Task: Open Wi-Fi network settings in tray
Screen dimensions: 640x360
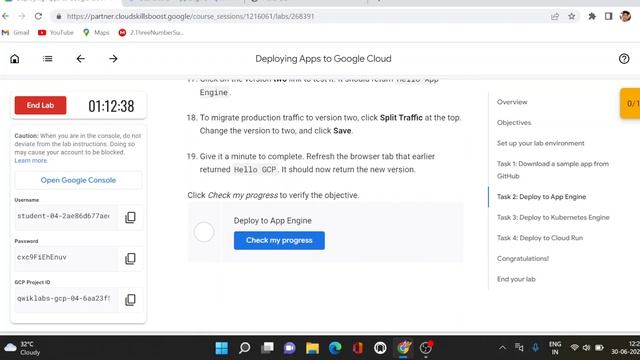Action: (574, 348)
